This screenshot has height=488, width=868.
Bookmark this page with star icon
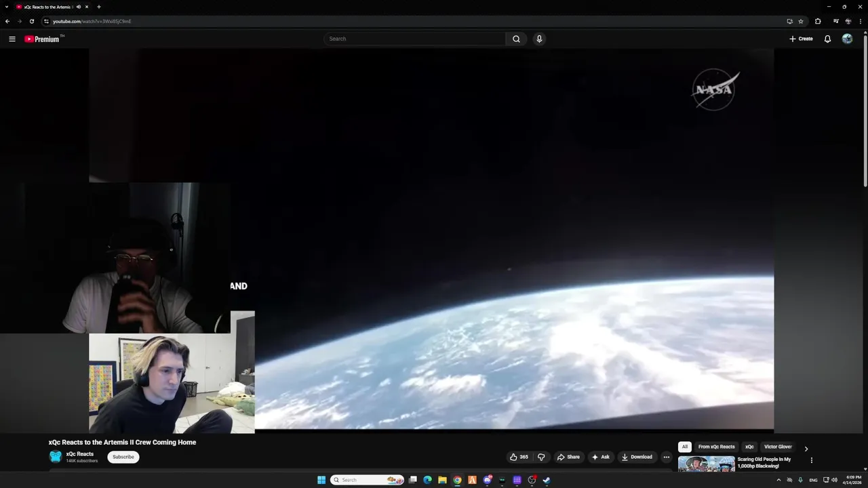tap(801, 21)
